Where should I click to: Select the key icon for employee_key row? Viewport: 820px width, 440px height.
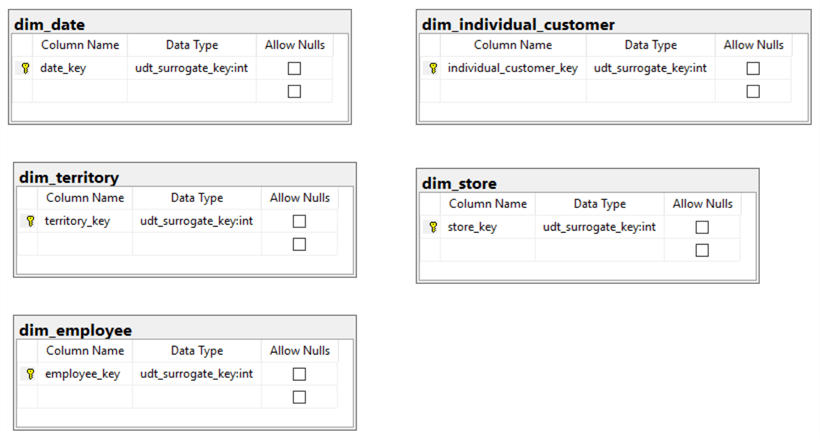pyautogui.click(x=29, y=374)
